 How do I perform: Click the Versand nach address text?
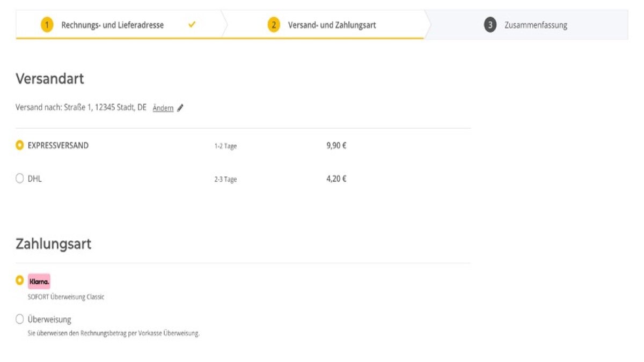point(81,108)
